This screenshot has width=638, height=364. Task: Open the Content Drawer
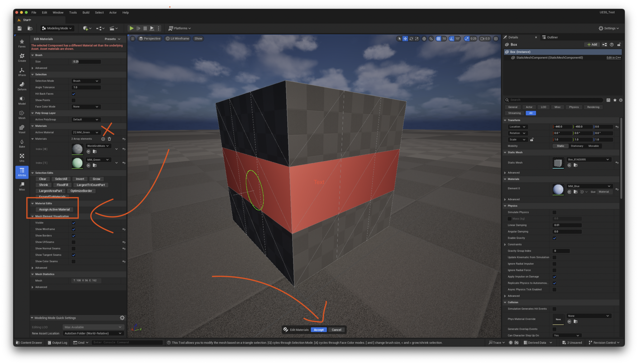point(29,343)
